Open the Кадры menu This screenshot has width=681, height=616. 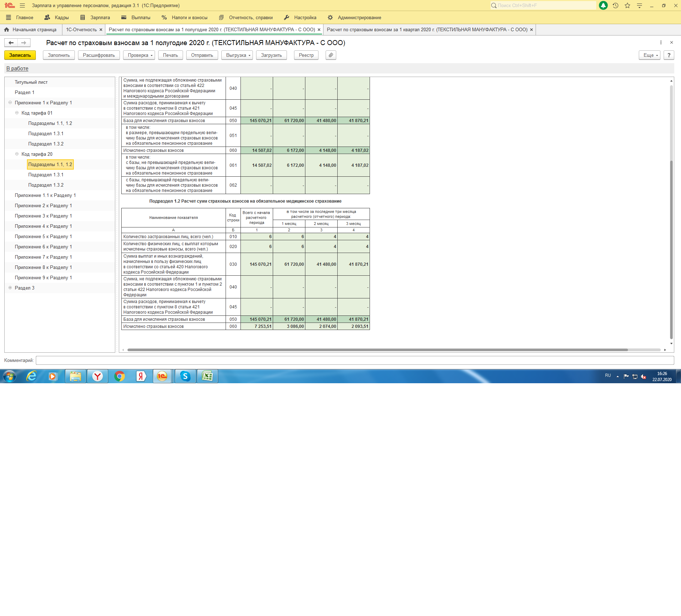tap(57, 18)
